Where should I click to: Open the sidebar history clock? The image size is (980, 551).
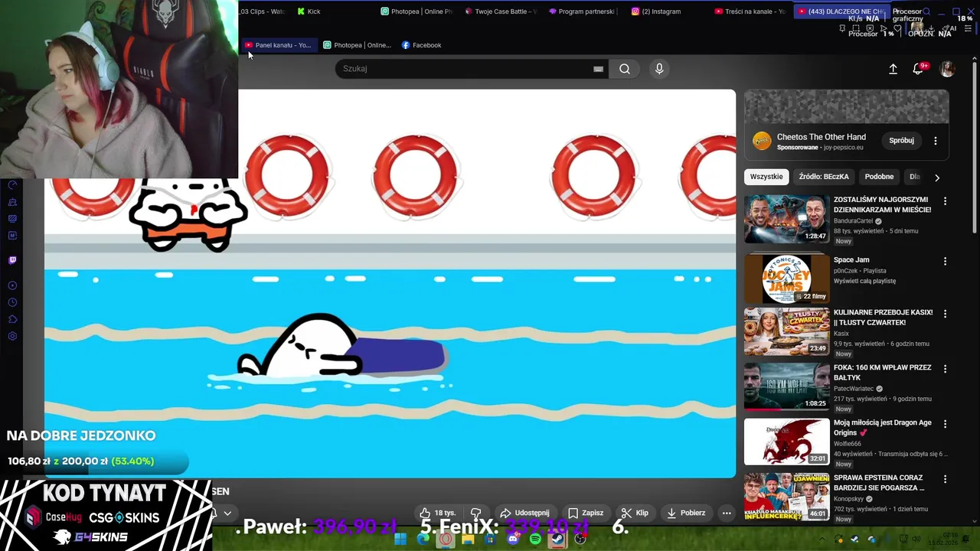[x=12, y=302]
